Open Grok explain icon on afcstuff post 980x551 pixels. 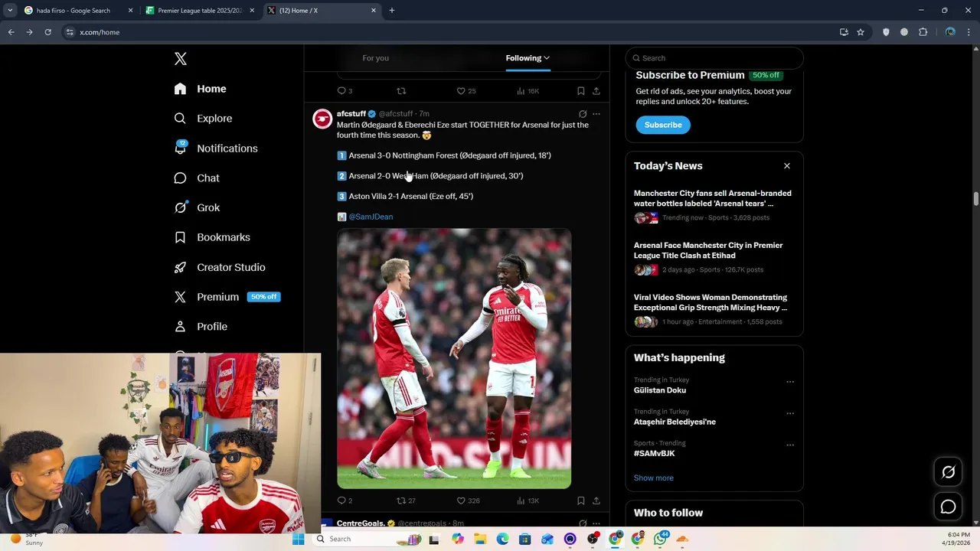583,114
